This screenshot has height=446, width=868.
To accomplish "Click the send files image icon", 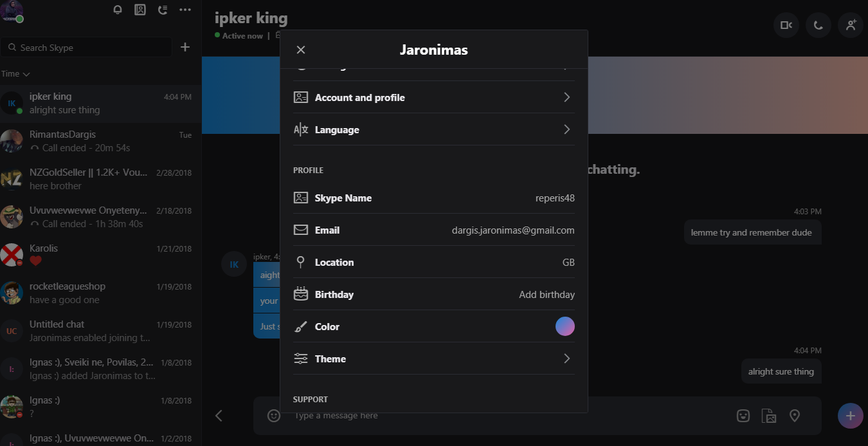I will click(769, 416).
